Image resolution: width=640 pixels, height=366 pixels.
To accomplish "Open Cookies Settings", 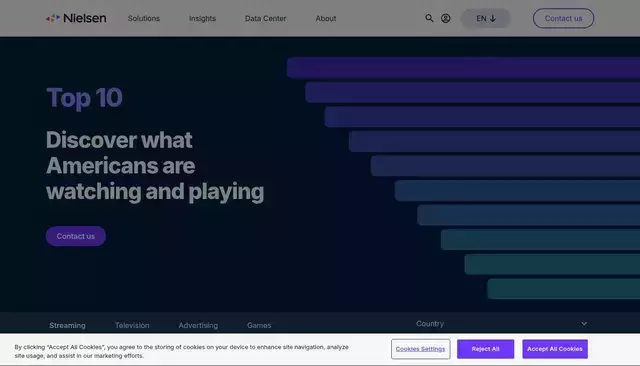I will click(420, 349).
